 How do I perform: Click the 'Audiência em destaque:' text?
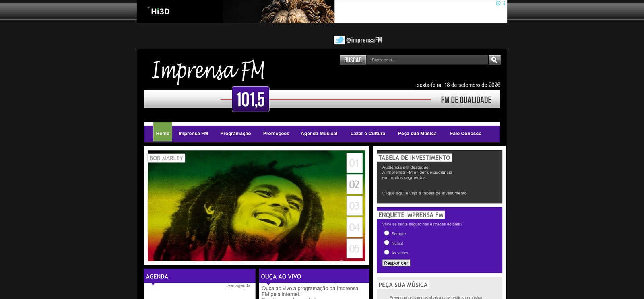coord(406,167)
